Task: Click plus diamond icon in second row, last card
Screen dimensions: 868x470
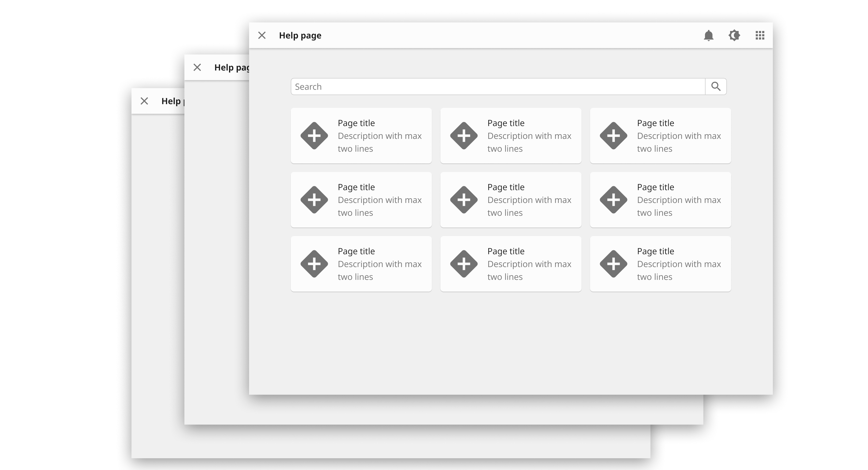Action: point(613,200)
